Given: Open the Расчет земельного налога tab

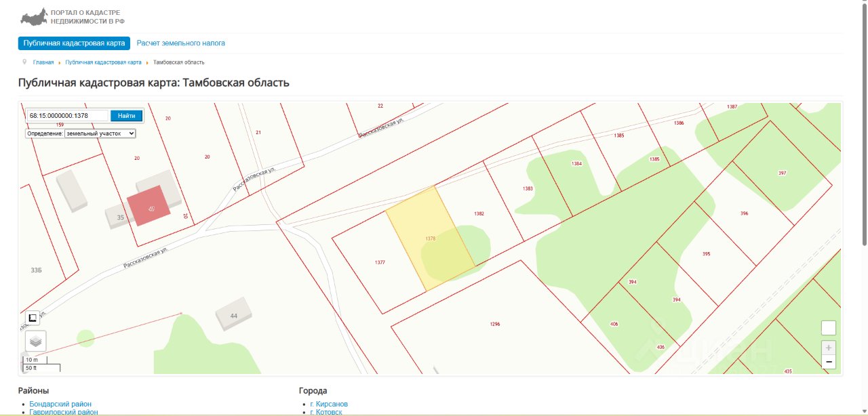Looking at the screenshot, I should 181,43.
